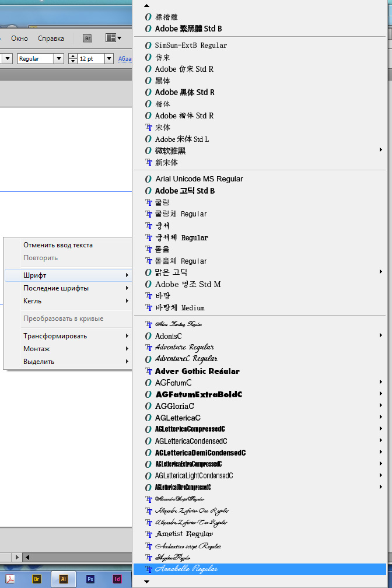The height and width of the screenshot is (588, 392).
Task: Expand AGFatumExtraBoldC styles arrow
Action: pyautogui.click(x=381, y=393)
